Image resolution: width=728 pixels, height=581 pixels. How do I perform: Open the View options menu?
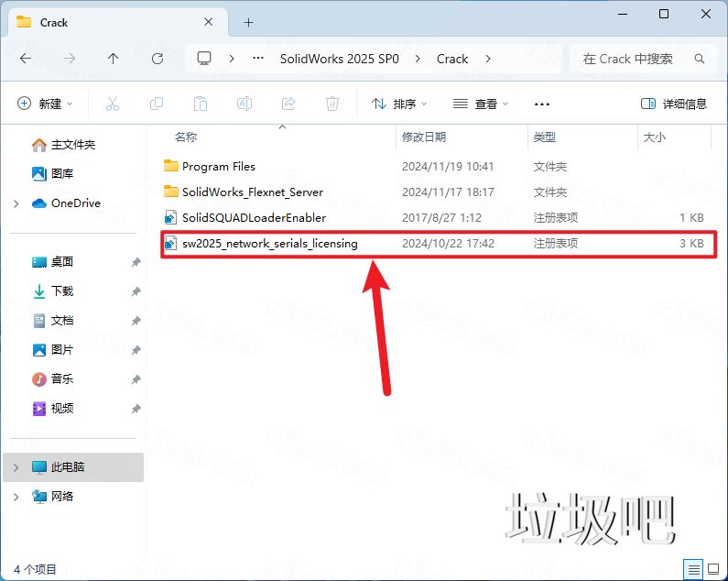481,104
